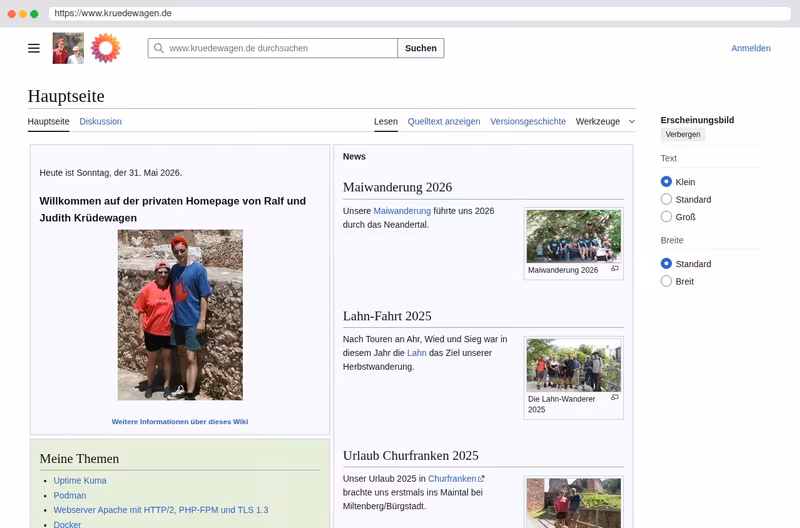Click the Suchen button
Image resolution: width=800 pixels, height=528 pixels.
tap(421, 48)
